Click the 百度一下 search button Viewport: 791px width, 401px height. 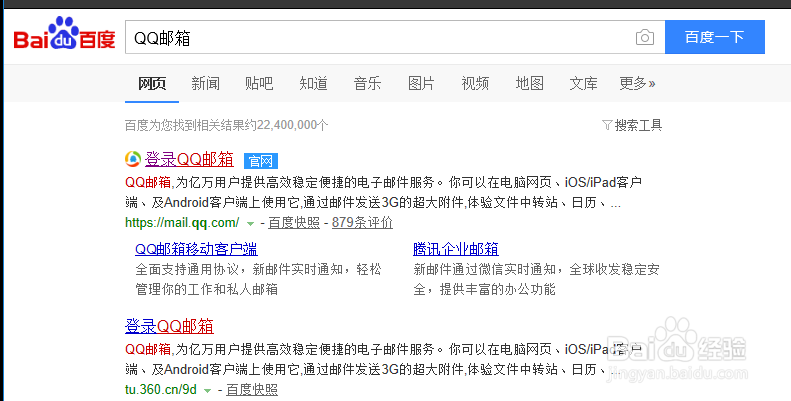pos(715,37)
